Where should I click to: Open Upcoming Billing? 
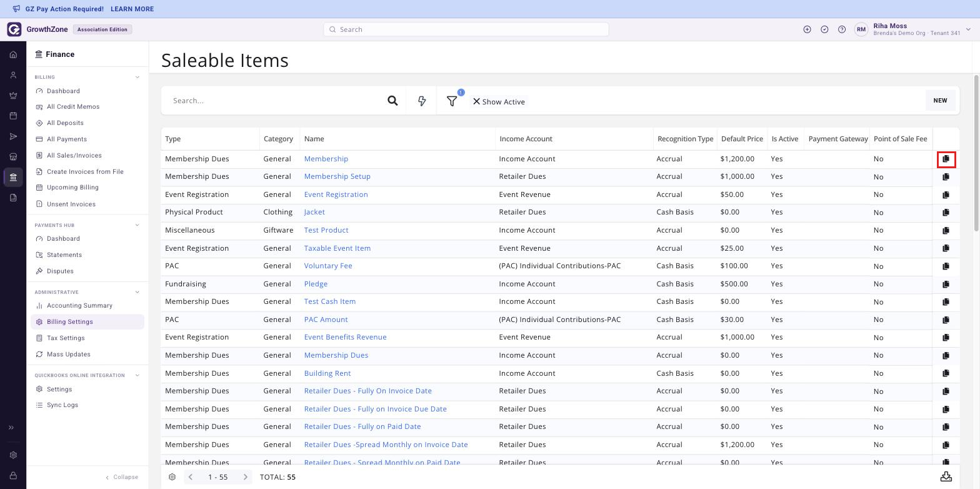pyautogui.click(x=72, y=188)
